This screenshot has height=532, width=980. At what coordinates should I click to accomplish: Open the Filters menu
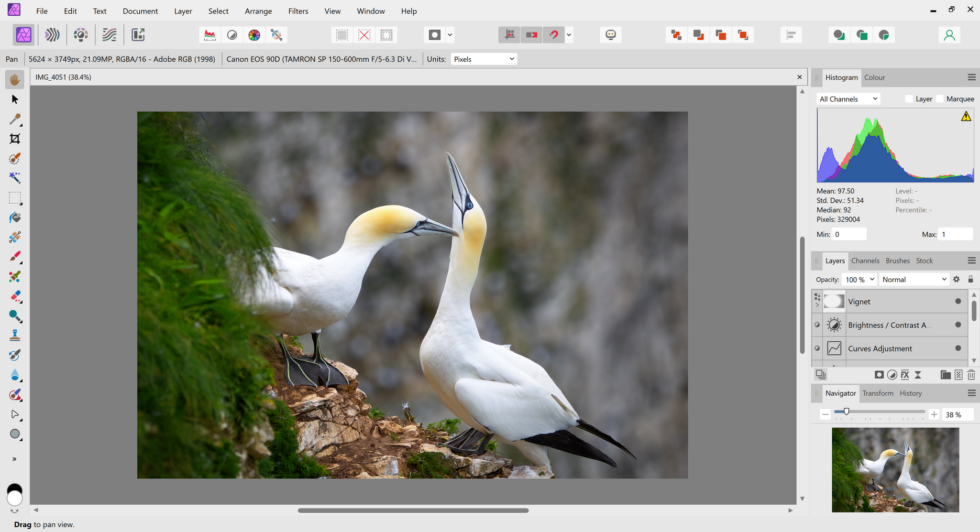(x=298, y=11)
